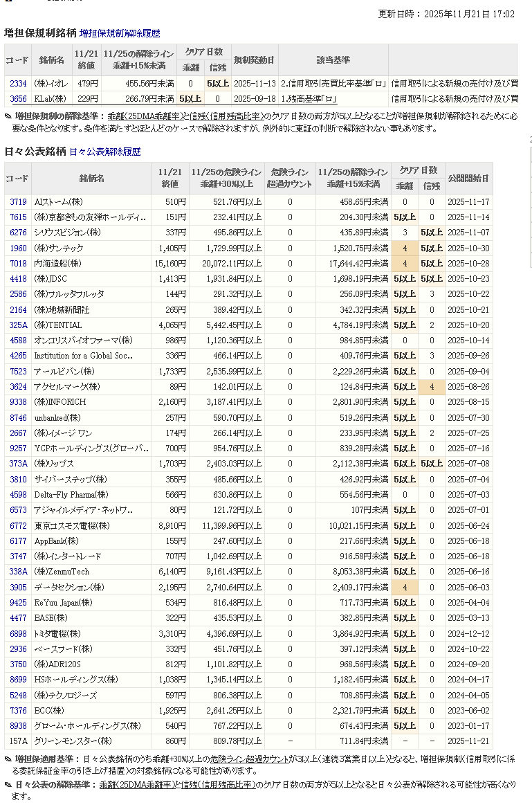This screenshot has height=807, width=532.
Task: Open stock code 3656 for KLab
Action: pyautogui.click(x=18, y=99)
